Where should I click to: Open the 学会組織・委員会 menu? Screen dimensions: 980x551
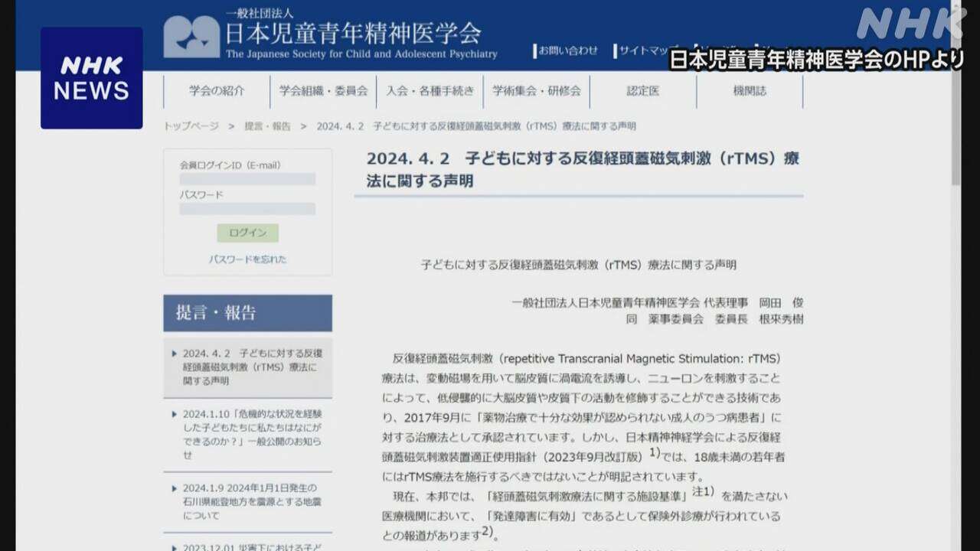pyautogui.click(x=323, y=90)
